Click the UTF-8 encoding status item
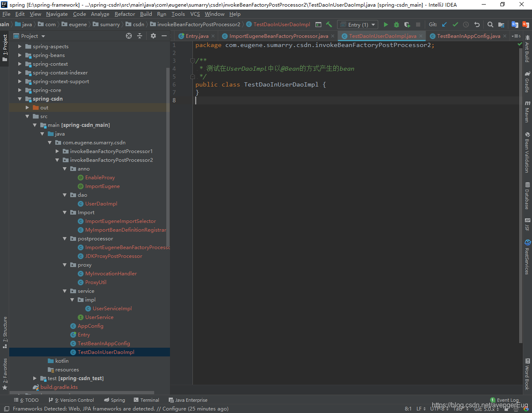The width and height of the screenshot is (532, 413). (439, 409)
